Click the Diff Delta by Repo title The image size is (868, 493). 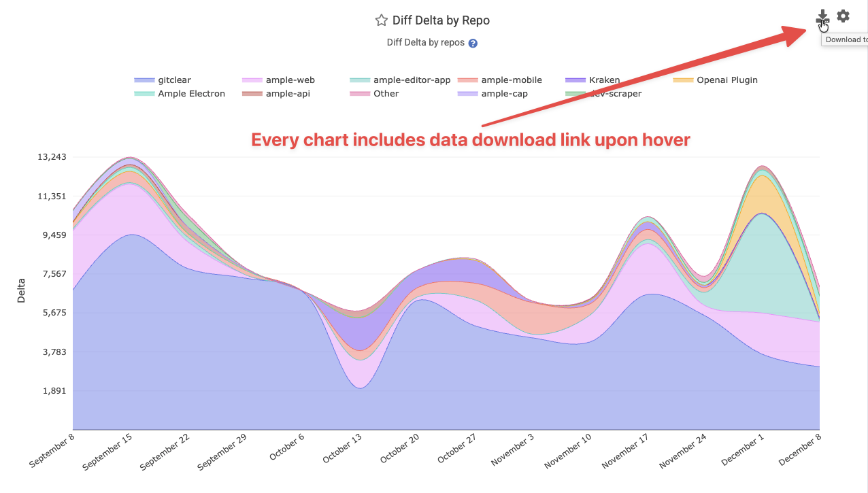pos(441,20)
